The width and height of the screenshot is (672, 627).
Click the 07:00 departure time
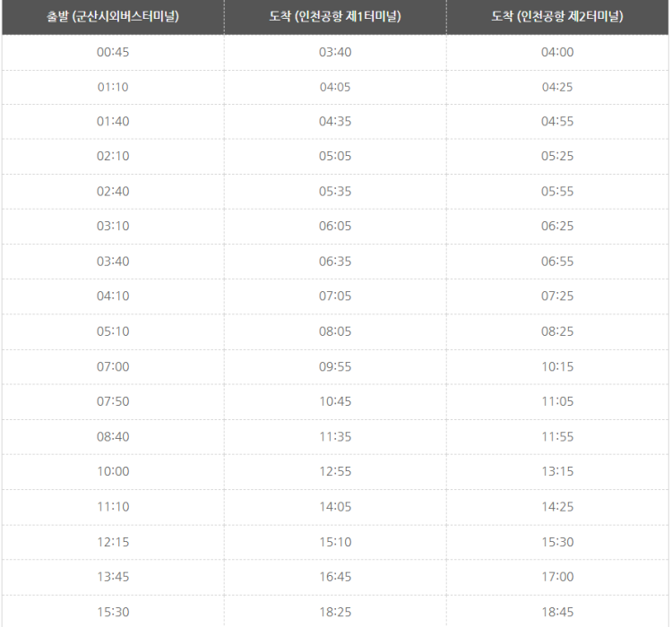click(x=113, y=366)
